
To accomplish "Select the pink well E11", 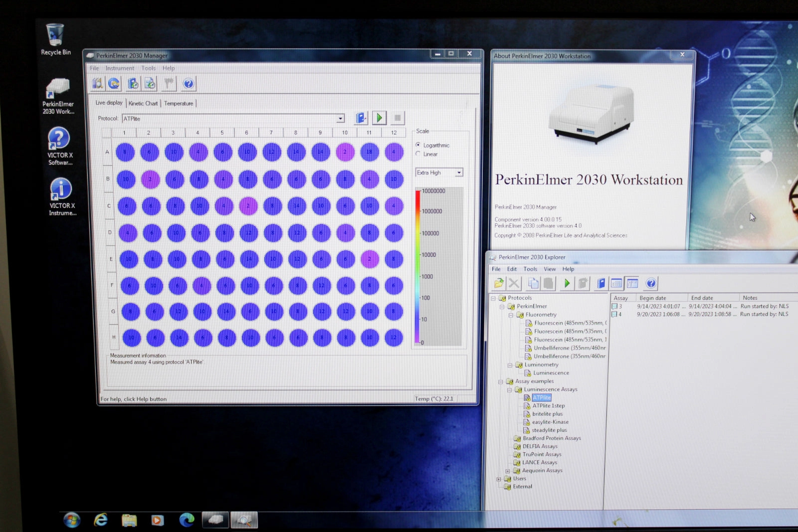I will [370, 259].
